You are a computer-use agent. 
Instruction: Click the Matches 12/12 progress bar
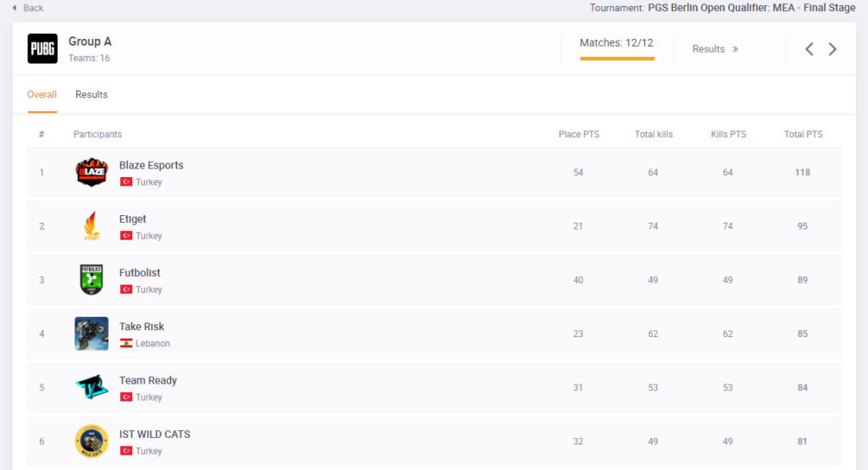[x=617, y=58]
